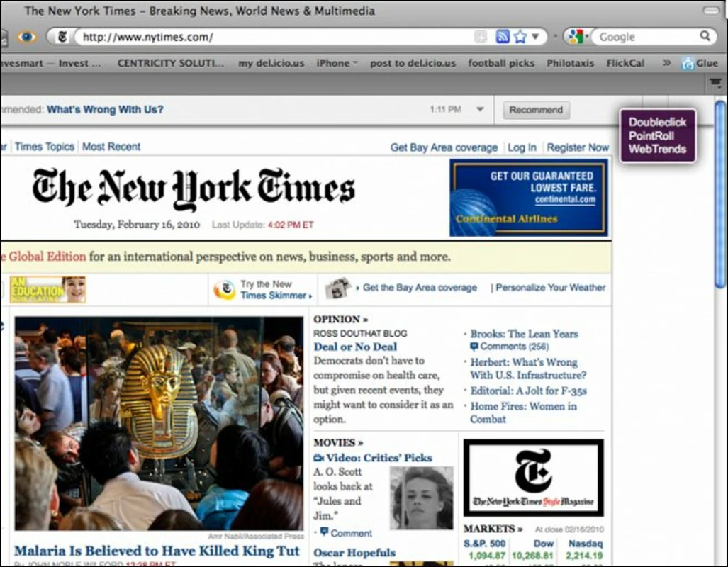728x567 pixels.
Task: Open Jules and Jim photo thumbnail
Action: [421, 498]
